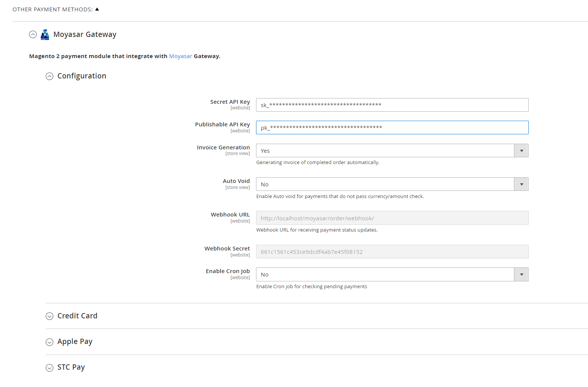The image size is (588, 387).
Task: Click 'Generating invoice of completed order automatically.' note
Action: tap(318, 163)
